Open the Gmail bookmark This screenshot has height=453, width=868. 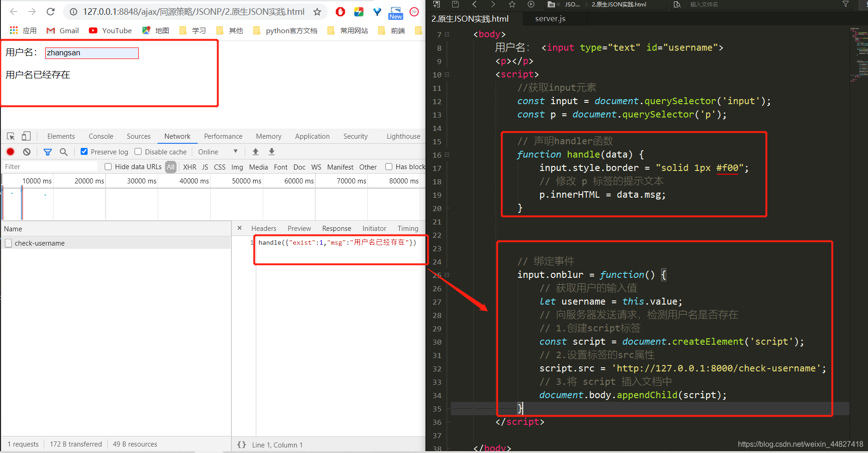point(63,30)
